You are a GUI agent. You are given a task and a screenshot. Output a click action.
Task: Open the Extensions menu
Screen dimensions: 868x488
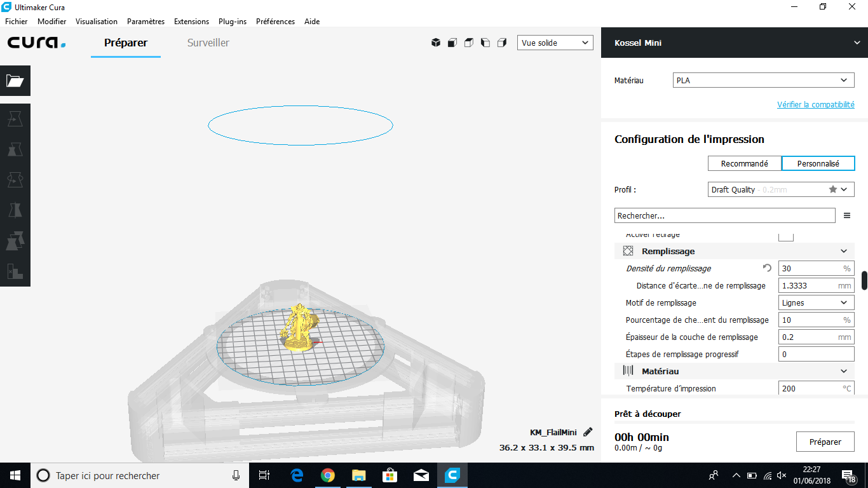[x=191, y=21]
